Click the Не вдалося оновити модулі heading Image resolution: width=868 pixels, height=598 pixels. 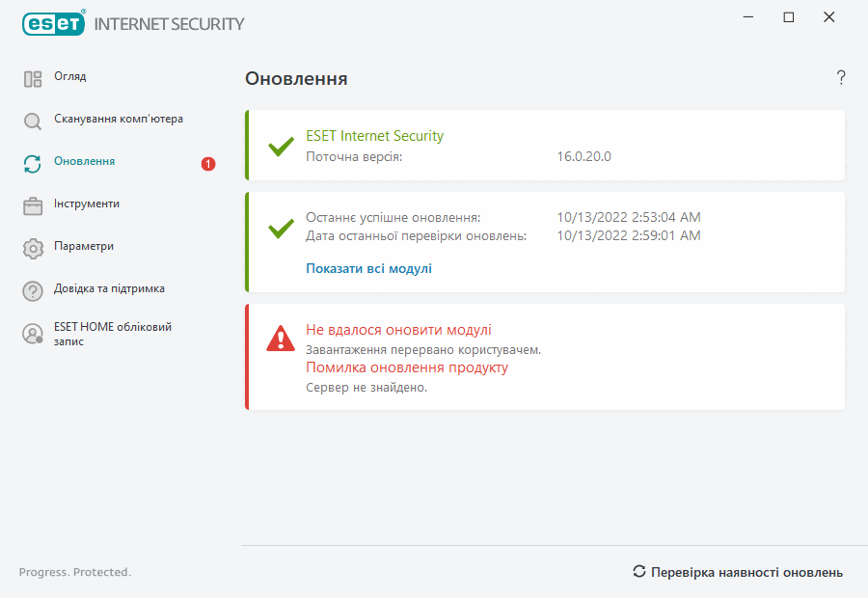point(398,330)
